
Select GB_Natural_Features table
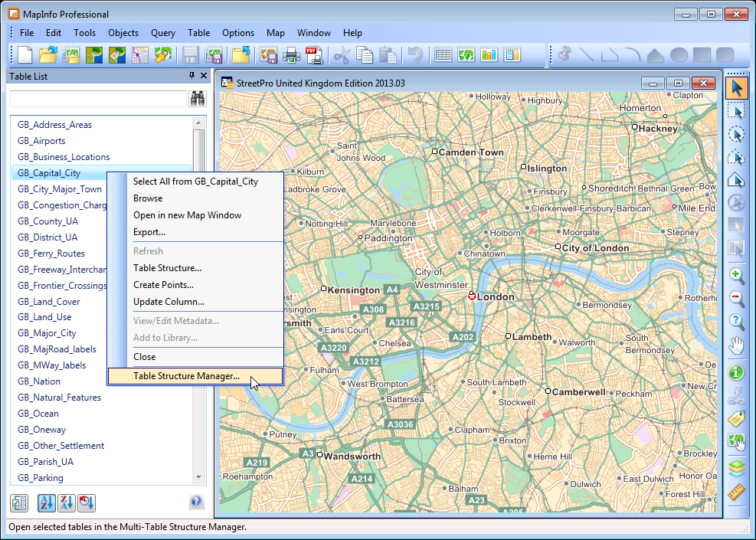click(59, 398)
